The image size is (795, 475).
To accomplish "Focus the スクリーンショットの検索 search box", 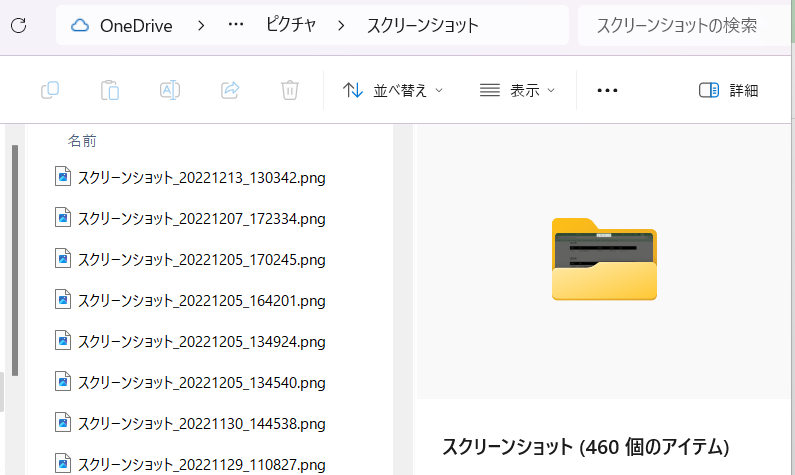I will click(x=684, y=25).
